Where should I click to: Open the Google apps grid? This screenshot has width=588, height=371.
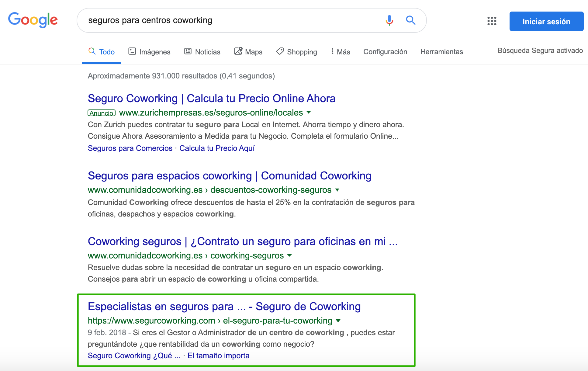tap(492, 21)
